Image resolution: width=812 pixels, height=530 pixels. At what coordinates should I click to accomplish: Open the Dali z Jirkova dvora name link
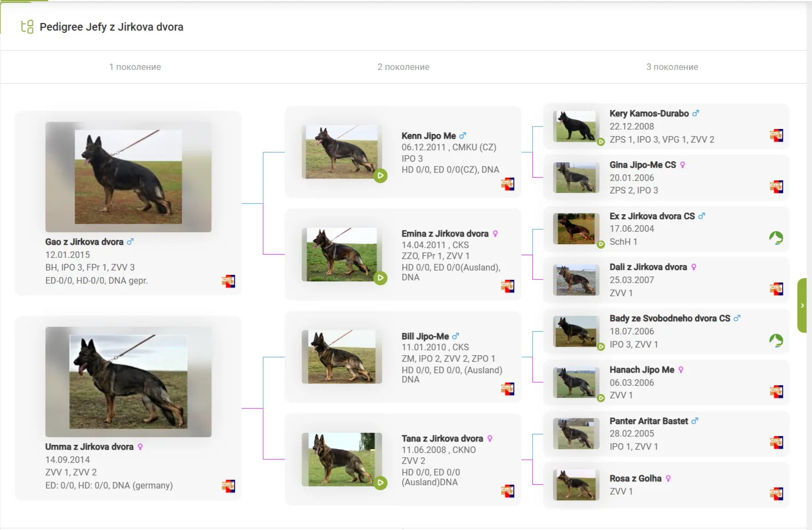[648, 267]
